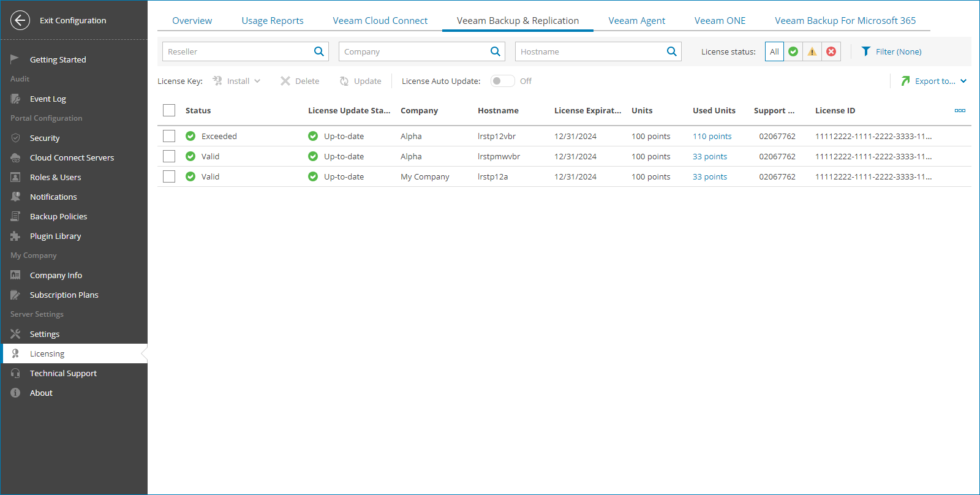Viewport: 980px width, 495px height.
Task: Click the Filter funnel icon
Action: tap(866, 51)
